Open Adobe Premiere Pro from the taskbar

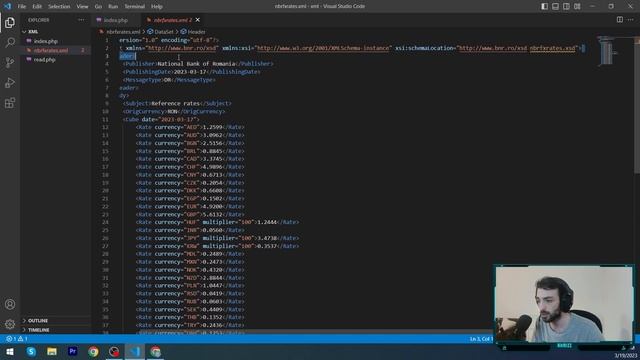(73, 351)
